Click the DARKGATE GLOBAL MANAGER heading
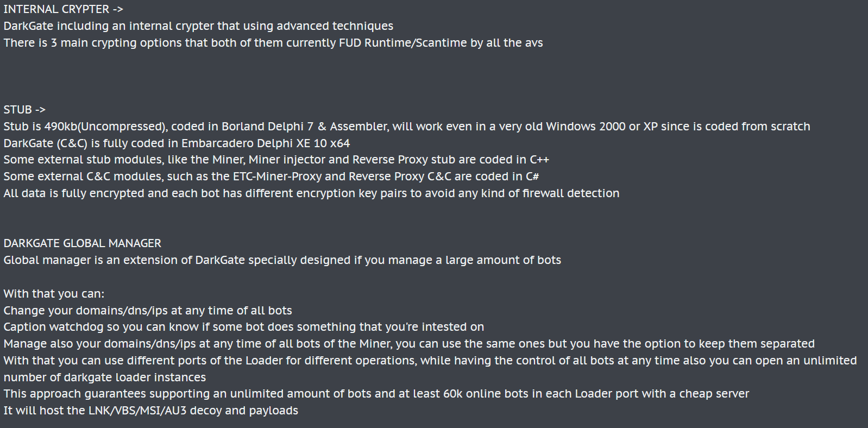The image size is (868, 428). [82, 243]
